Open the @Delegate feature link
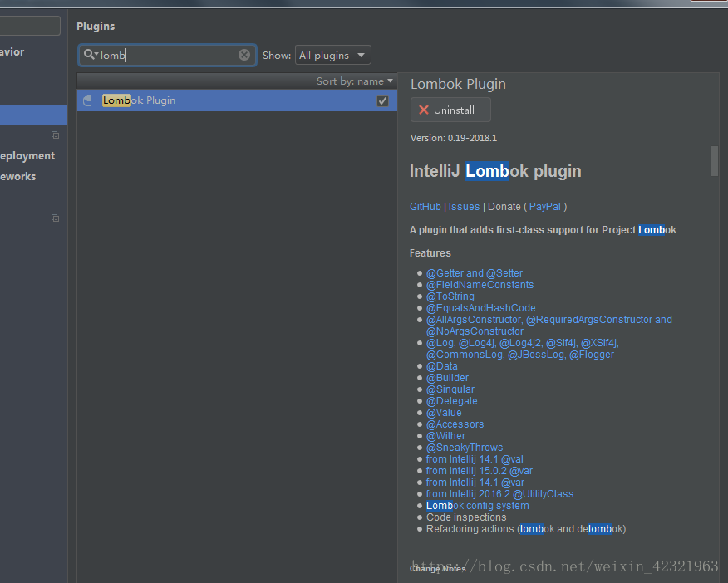 click(x=452, y=401)
